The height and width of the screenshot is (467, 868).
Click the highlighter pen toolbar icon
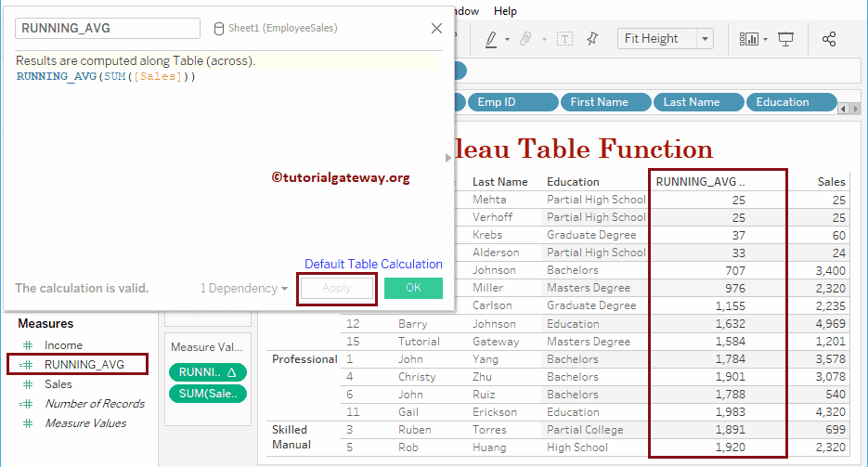(491, 39)
